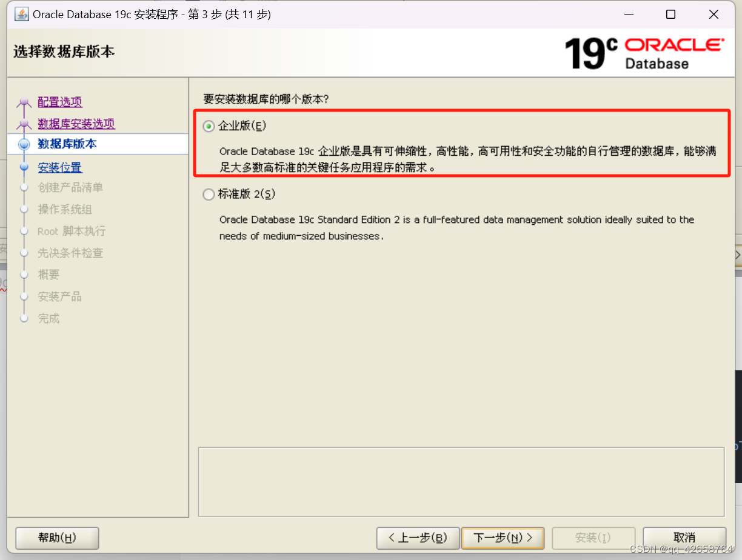Open the 配置选项 step link
742x560 pixels.
coord(60,102)
